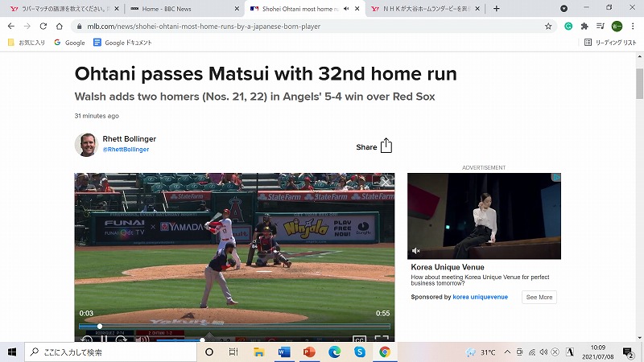The image size is (644, 362).
Task: Switch to the Home - BBC News tab
Action: pos(184,9)
